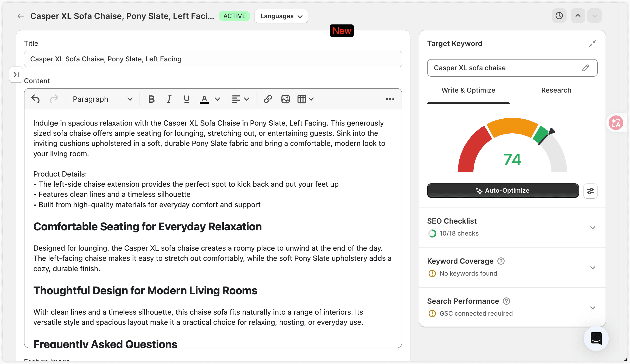Apply the text color A

pos(204,99)
